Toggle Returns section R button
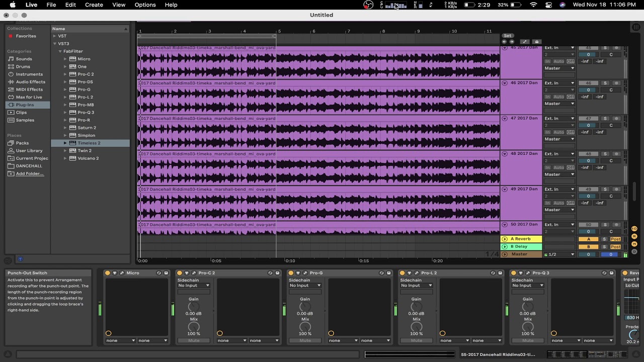Image resolution: width=644 pixels, height=362 pixels. point(634,236)
